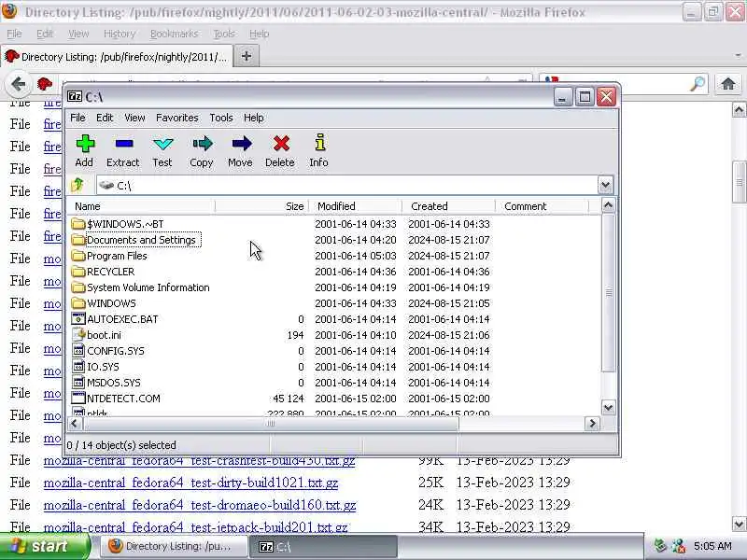The width and height of the screenshot is (747, 560).
Task: Sort file list by Modified column
Action: pos(355,206)
